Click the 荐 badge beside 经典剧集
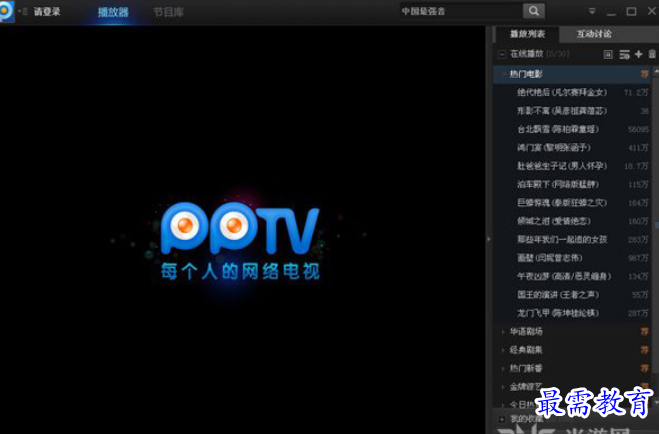The image size is (659, 434). coord(644,350)
